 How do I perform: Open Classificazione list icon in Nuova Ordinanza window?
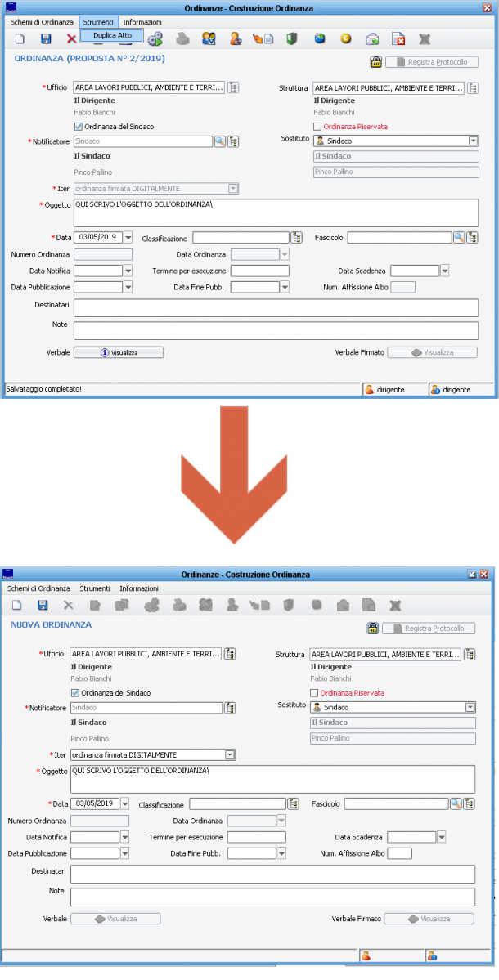tap(294, 803)
